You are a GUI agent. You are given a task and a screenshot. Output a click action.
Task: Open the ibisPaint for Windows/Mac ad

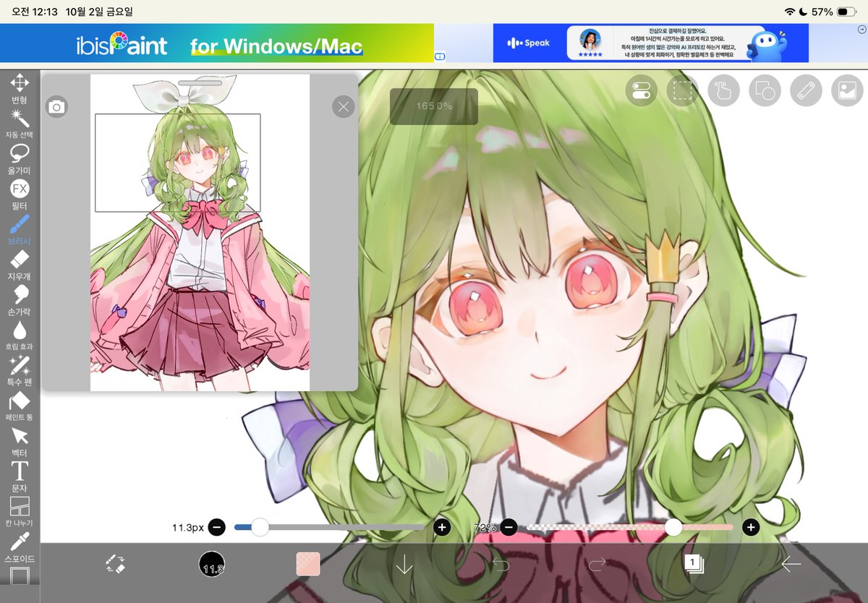[217, 43]
